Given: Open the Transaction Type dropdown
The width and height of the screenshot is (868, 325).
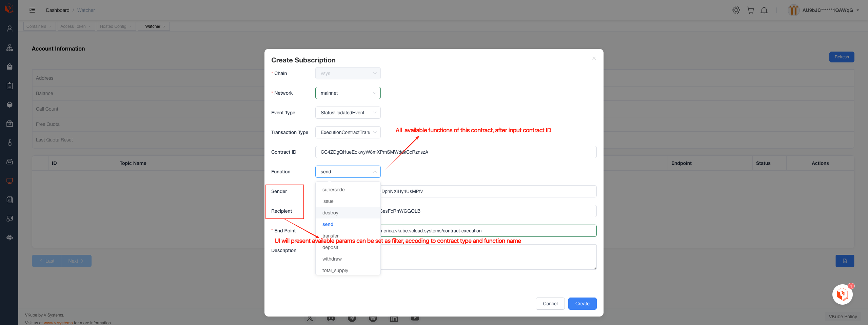Looking at the screenshot, I should pos(348,132).
